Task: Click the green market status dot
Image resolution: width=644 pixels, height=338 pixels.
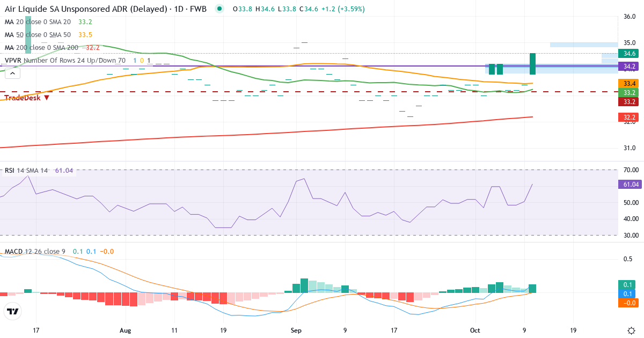Action: [219, 9]
